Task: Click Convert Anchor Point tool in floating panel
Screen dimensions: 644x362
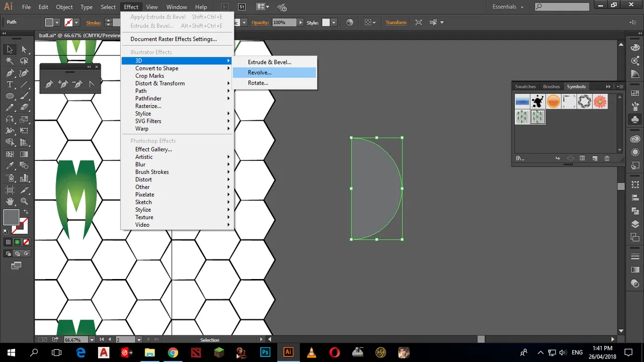Action: pyautogui.click(x=92, y=84)
